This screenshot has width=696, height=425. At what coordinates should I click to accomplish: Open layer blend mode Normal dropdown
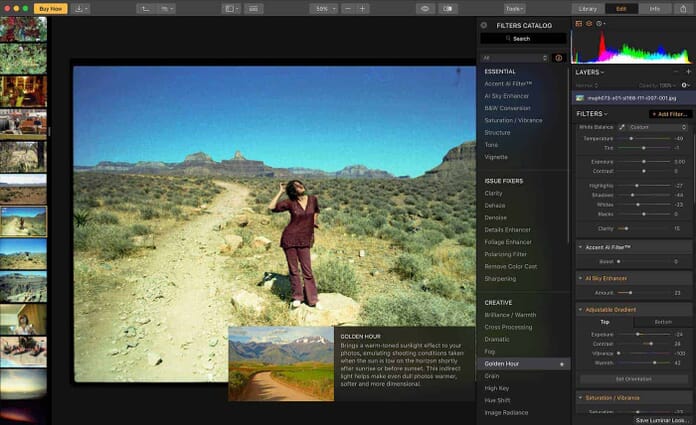pos(587,85)
